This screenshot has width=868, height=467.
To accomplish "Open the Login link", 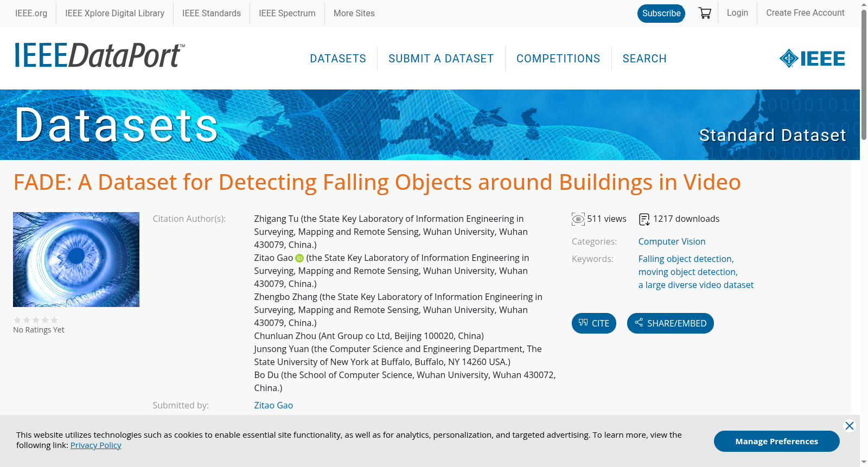I will [x=737, y=13].
